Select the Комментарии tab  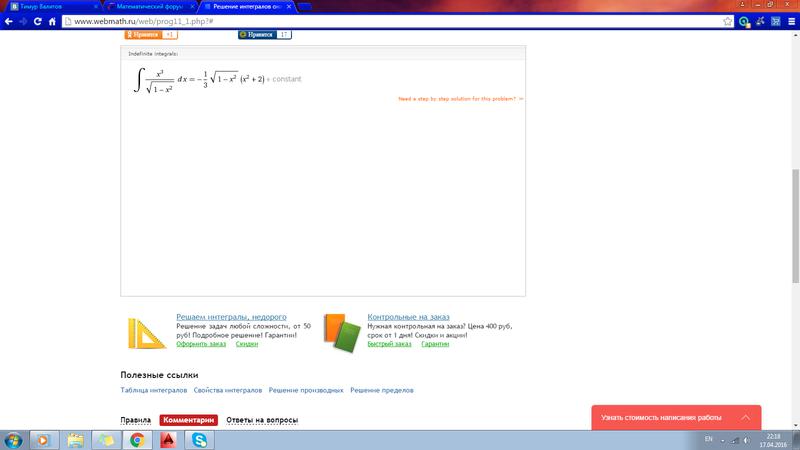(x=189, y=420)
